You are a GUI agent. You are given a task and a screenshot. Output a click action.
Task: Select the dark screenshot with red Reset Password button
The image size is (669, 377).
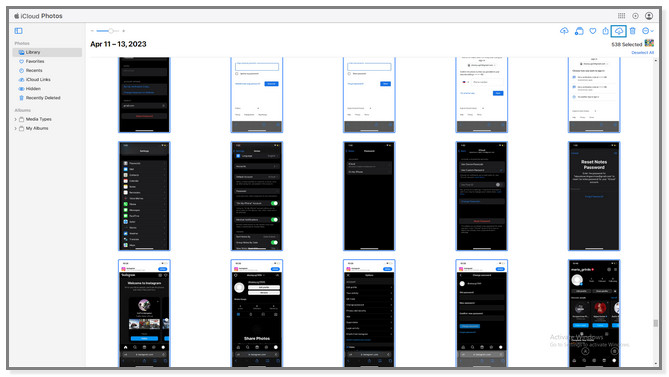[482, 196]
